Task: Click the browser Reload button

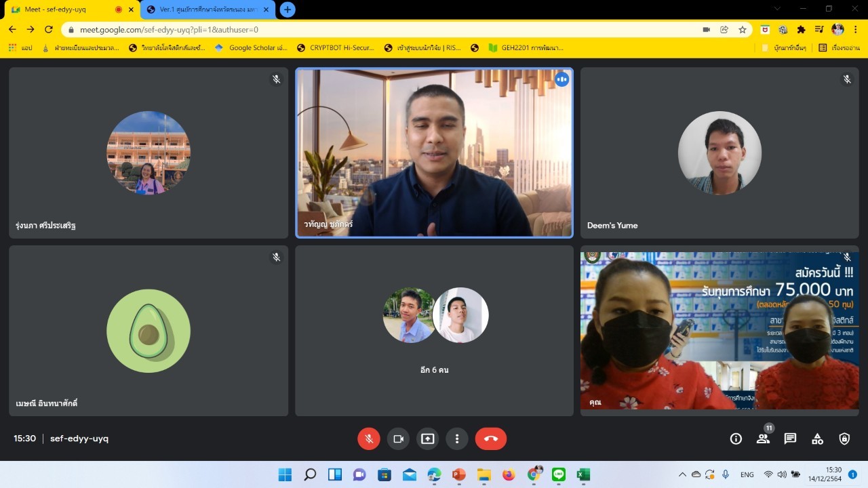Action: tap(49, 30)
